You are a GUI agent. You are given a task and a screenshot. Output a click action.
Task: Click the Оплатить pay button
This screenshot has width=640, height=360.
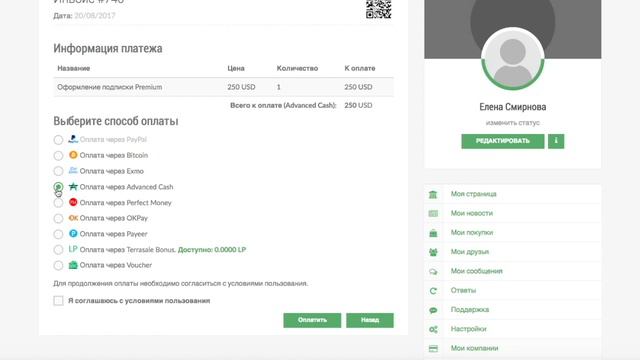[x=312, y=320]
